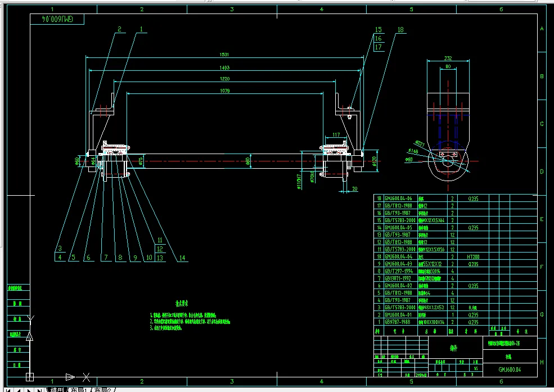Pick the mirrored GMJ600.04 label in top-left box
554x392 pixels.
pyautogui.click(x=57, y=19)
